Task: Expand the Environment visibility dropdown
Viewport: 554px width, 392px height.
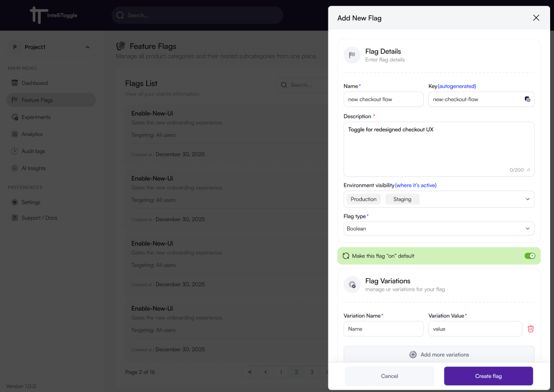Action: [x=527, y=199]
